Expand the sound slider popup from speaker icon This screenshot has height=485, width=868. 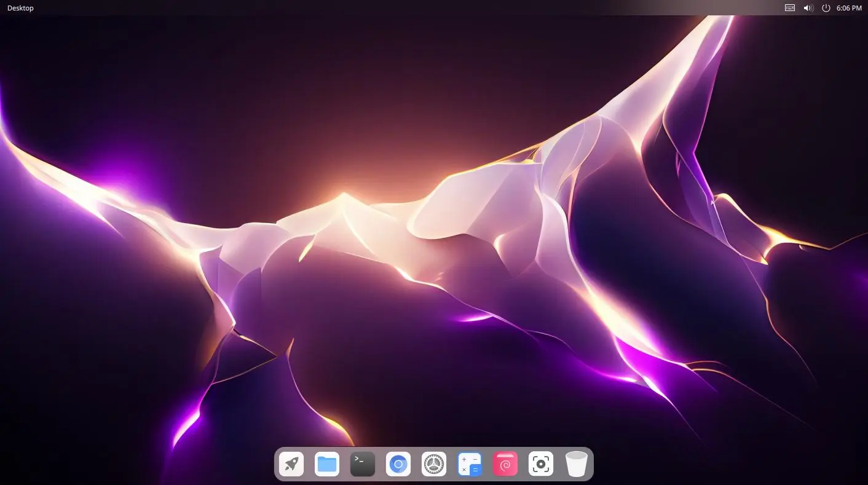point(808,8)
